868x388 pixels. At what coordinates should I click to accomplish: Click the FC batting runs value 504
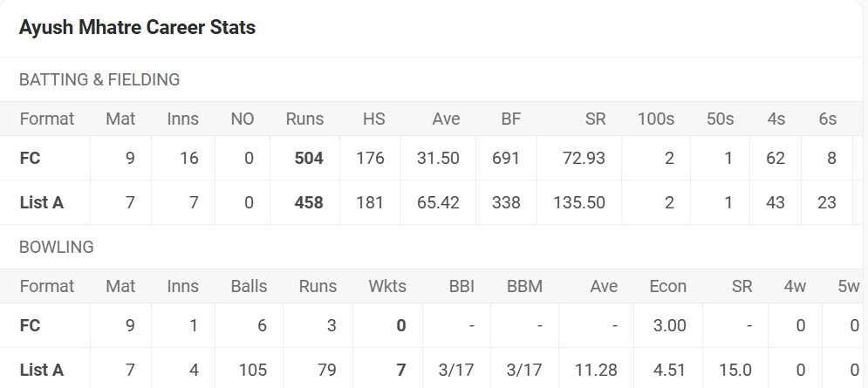[309, 158]
